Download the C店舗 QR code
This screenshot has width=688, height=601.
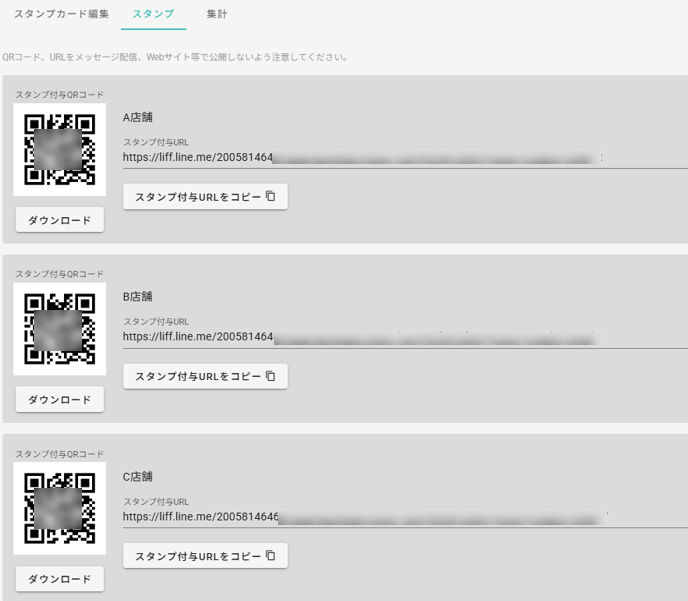click(x=60, y=579)
